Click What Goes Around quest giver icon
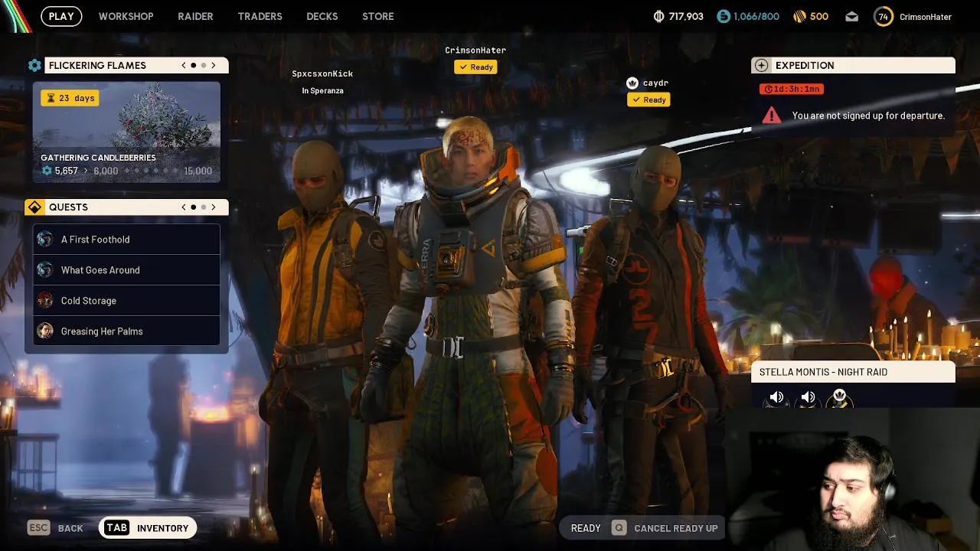This screenshot has width=980, height=551. [45, 270]
